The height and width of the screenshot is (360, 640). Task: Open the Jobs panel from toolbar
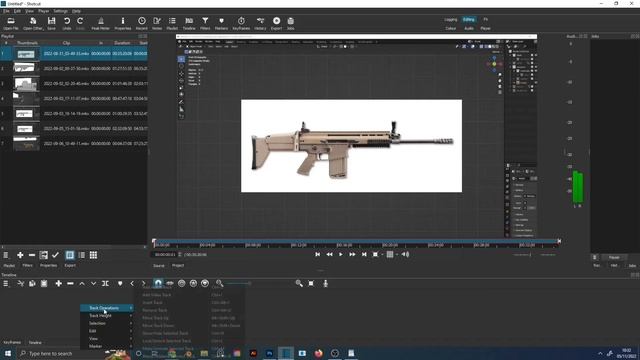click(x=291, y=23)
